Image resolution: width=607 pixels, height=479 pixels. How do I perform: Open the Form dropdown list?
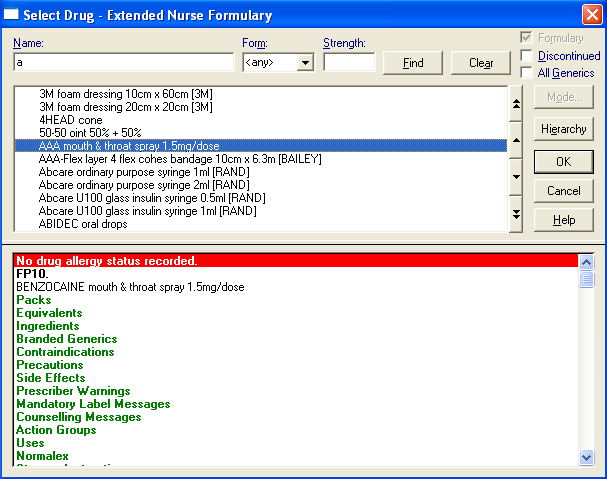pyautogui.click(x=305, y=63)
